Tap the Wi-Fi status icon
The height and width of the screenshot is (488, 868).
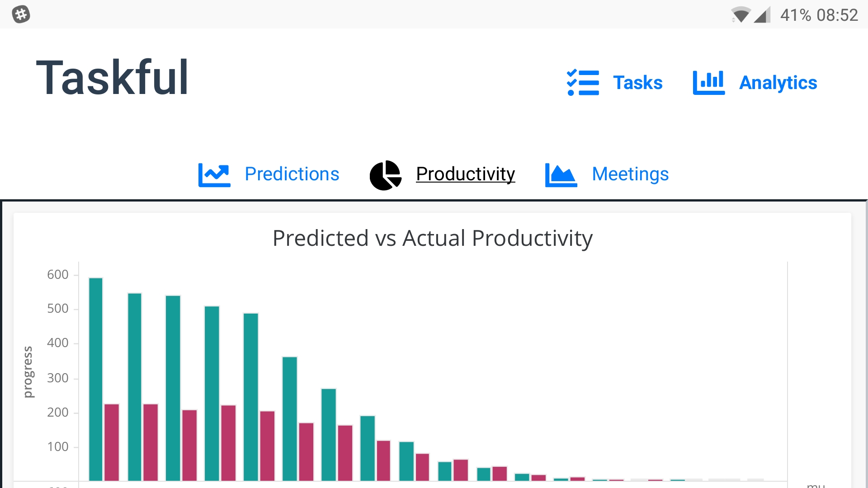[740, 15]
